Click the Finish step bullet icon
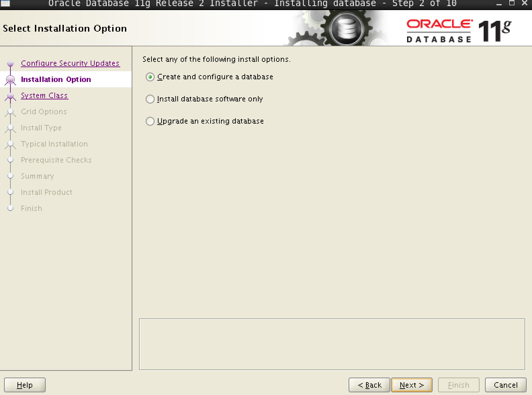532x395 pixels. pos(10,208)
